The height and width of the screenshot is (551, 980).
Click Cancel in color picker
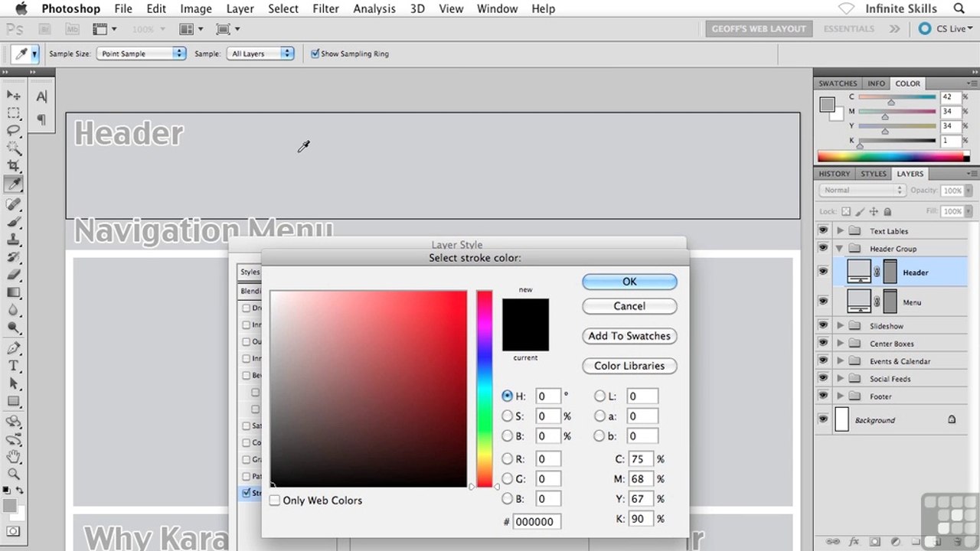tap(629, 306)
